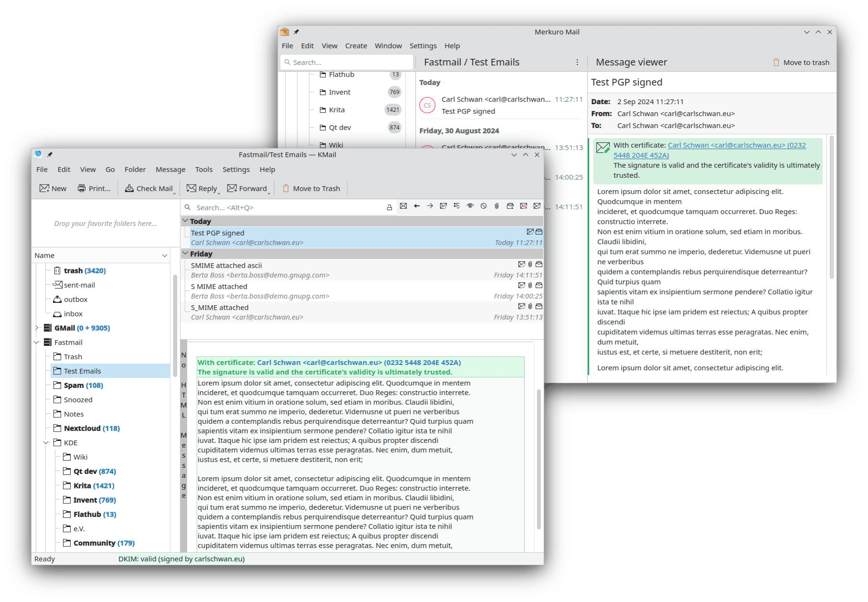868x602 pixels.
Task: Toggle the ham messages quick filter
Action: [537, 206]
